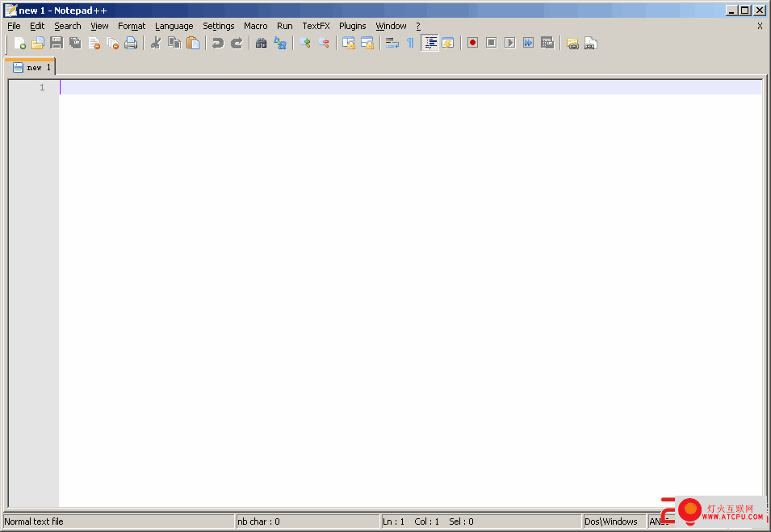
Task: Undo the last action via toolbar
Action: click(218, 44)
